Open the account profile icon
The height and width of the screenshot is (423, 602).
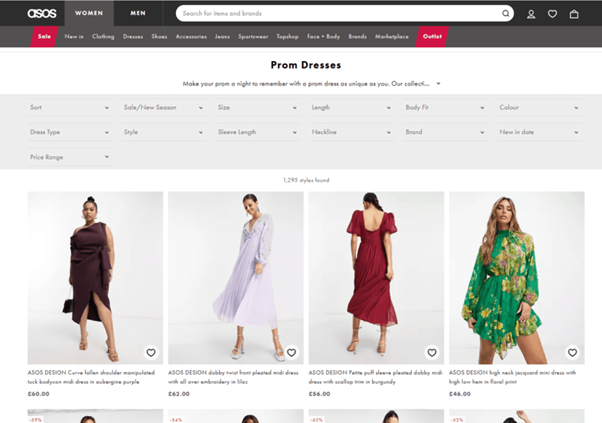pos(531,14)
